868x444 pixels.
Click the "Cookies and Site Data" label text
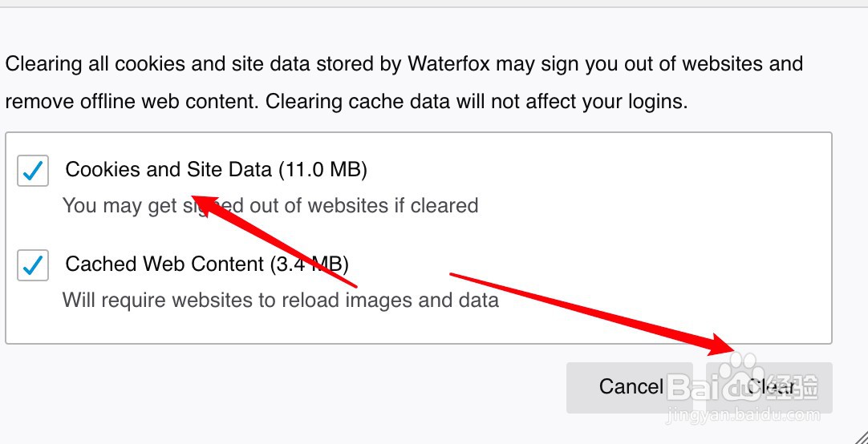pos(169,170)
